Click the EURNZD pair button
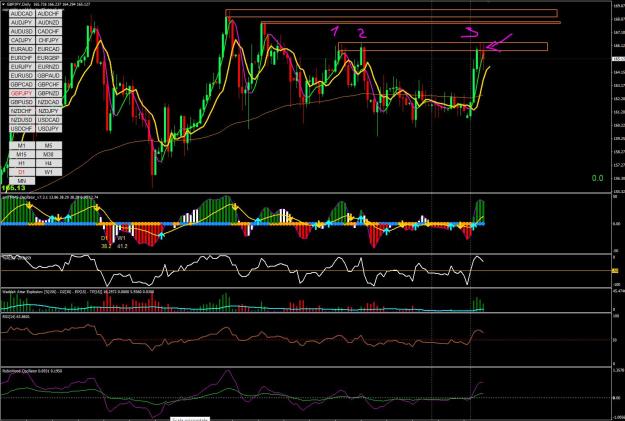The image size is (625, 421). pos(49,67)
